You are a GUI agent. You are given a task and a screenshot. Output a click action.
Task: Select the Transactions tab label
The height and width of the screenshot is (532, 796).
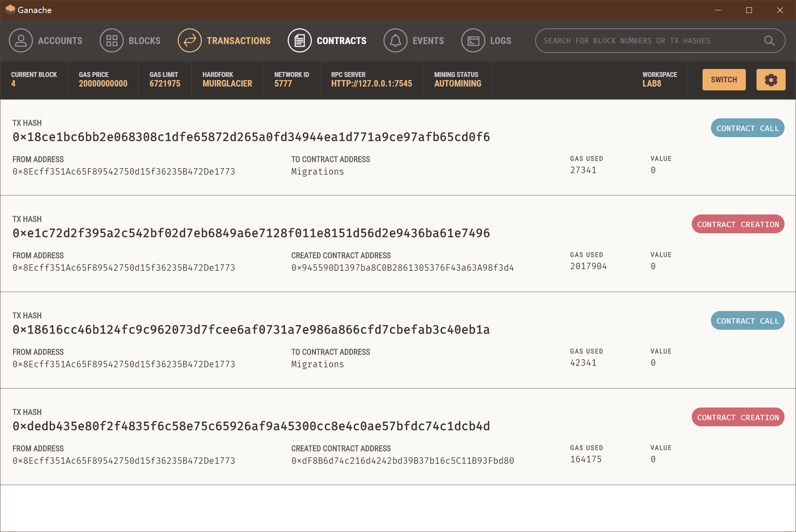point(239,41)
